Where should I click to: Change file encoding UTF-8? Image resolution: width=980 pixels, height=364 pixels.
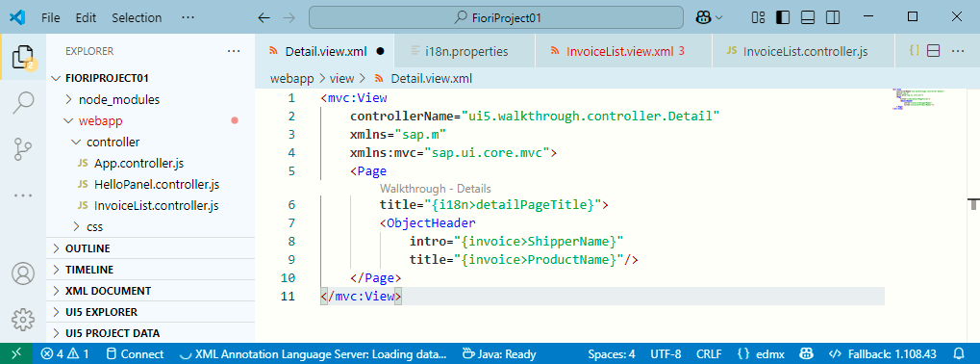coord(666,354)
